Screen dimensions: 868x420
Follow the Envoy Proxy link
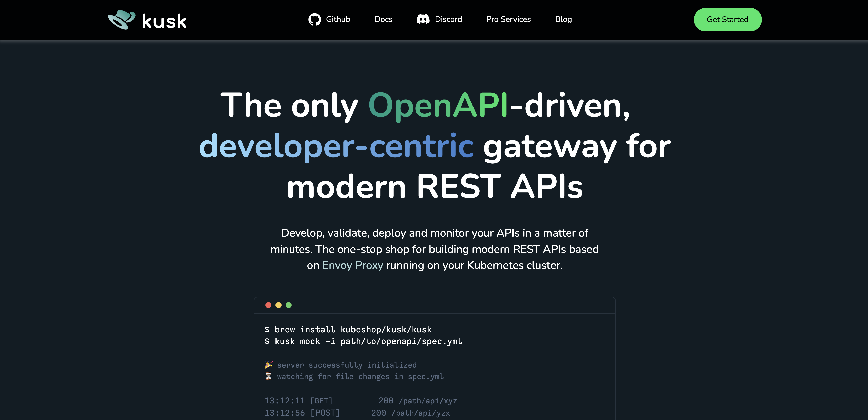click(x=352, y=265)
